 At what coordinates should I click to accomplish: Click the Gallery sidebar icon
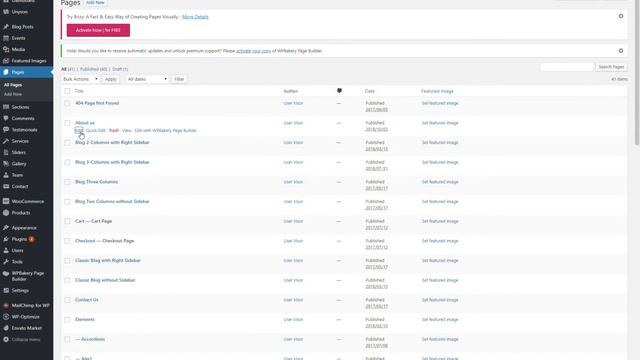point(6,164)
